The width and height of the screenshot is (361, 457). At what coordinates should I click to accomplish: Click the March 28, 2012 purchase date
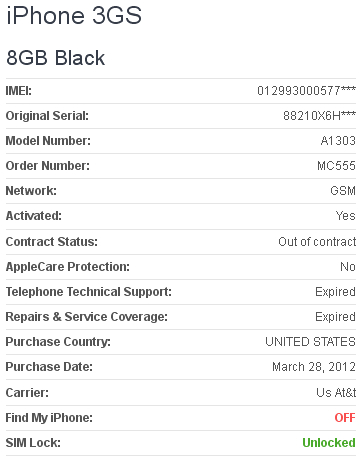pyautogui.click(x=314, y=367)
